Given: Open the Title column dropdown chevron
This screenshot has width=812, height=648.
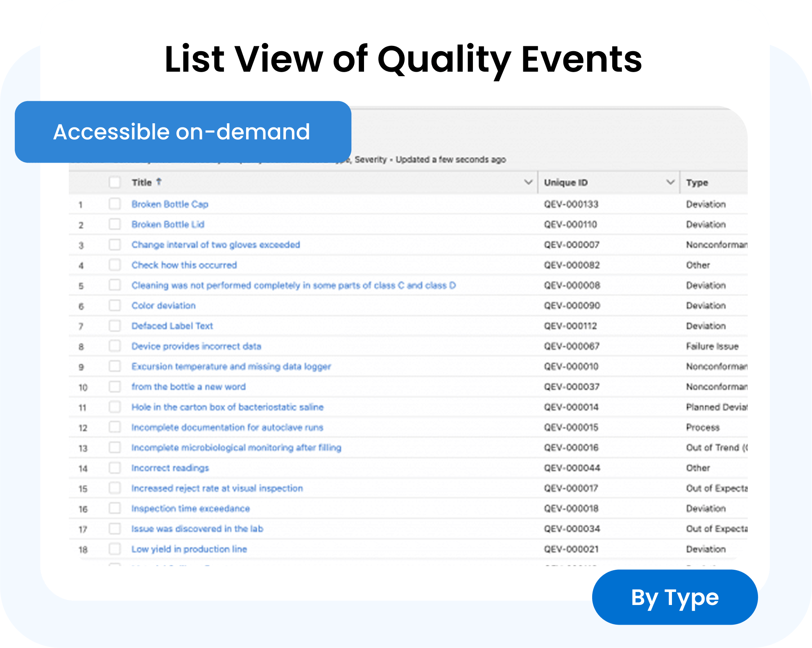Looking at the screenshot, I should [528, 182].
